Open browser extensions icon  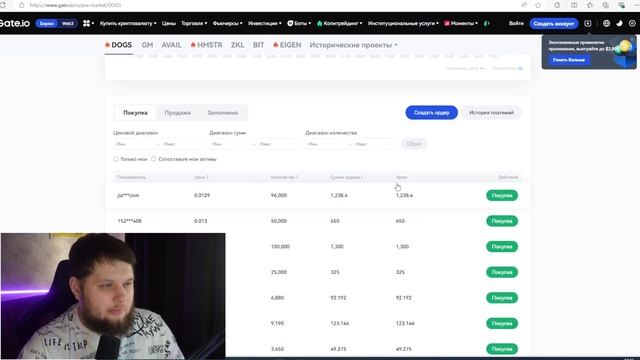557,5
